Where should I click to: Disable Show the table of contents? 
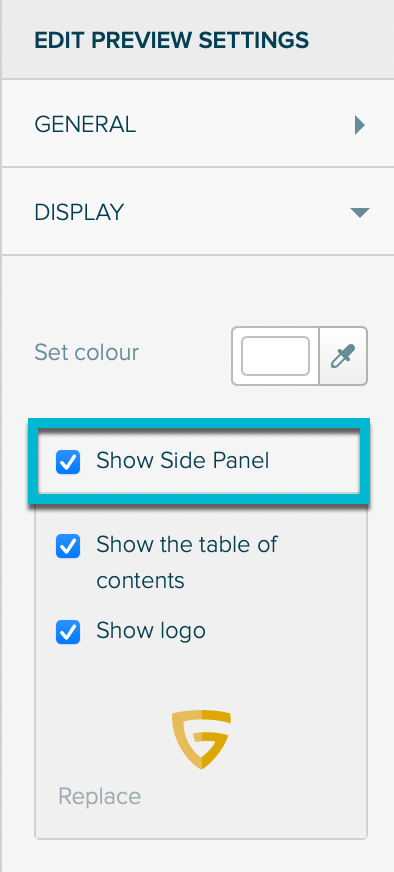68,546
